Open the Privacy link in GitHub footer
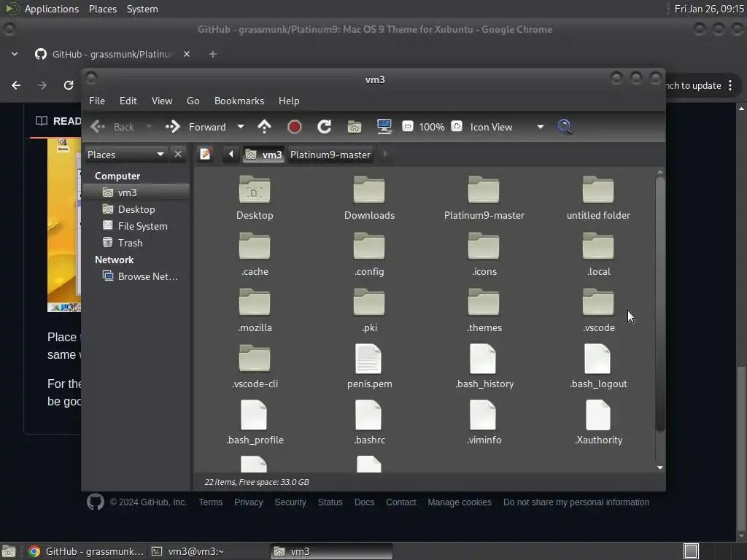The image size is (747, 560). pos(248,502)
